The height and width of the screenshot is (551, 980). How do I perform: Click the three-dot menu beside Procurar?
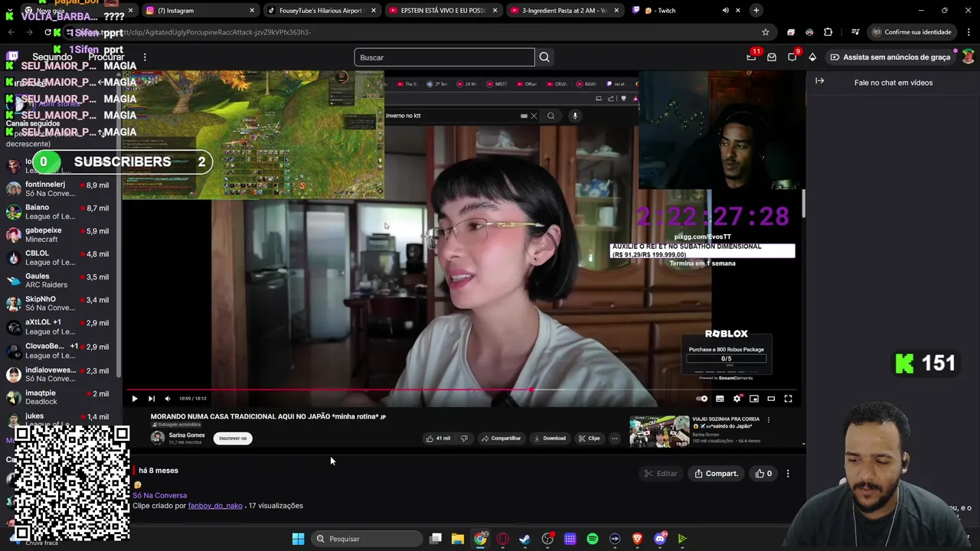pos(145,57)
